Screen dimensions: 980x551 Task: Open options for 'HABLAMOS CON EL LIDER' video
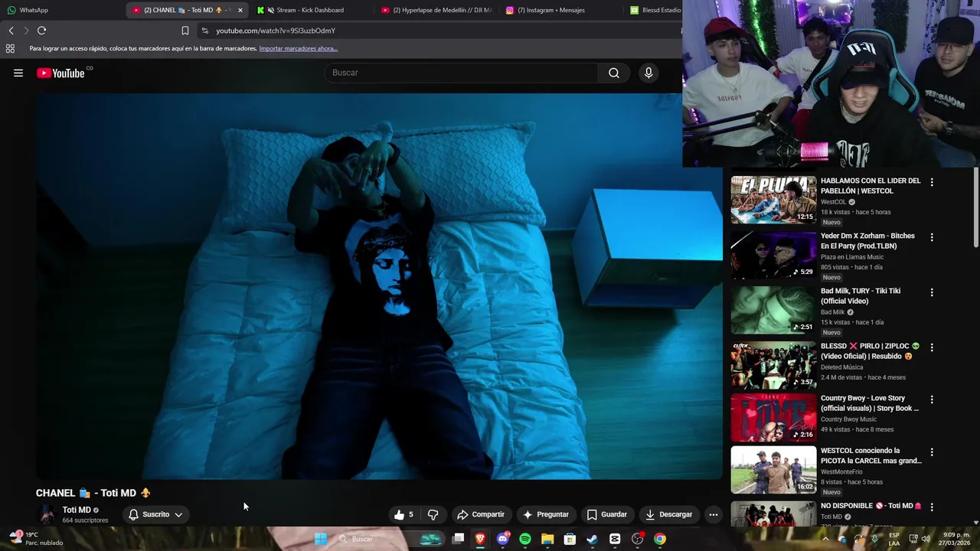(932, 182)
